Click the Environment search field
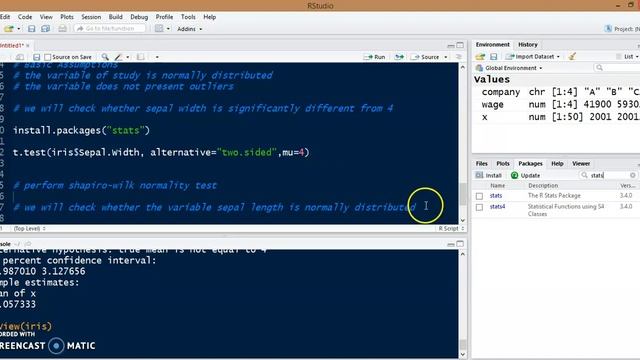Screen dimensions: 640x360 616,68
